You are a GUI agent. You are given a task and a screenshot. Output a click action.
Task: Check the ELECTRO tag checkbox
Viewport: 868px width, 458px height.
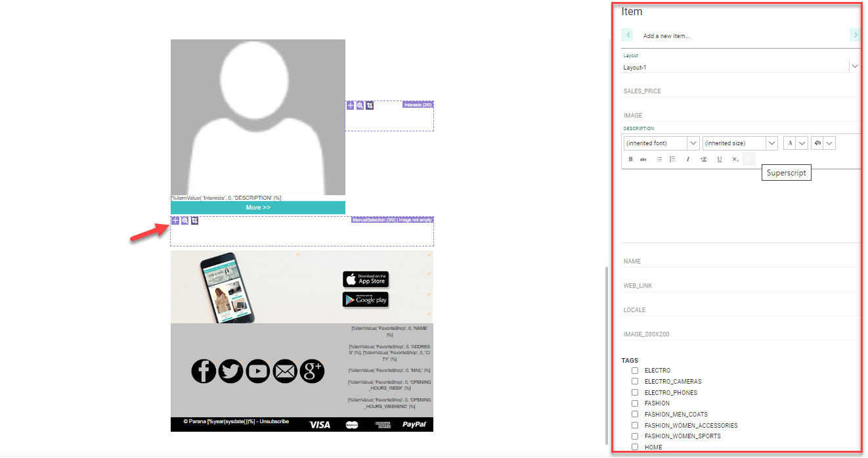point(635,371)
